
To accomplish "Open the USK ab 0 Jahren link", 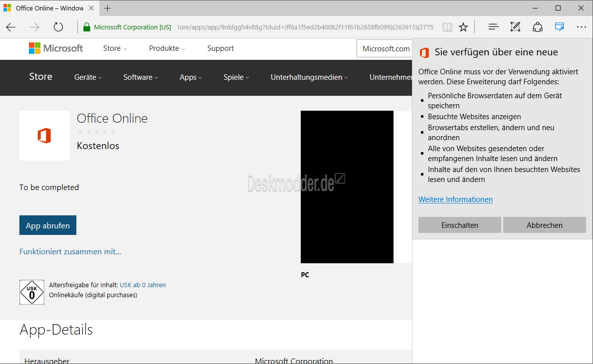I will point(143,285).
